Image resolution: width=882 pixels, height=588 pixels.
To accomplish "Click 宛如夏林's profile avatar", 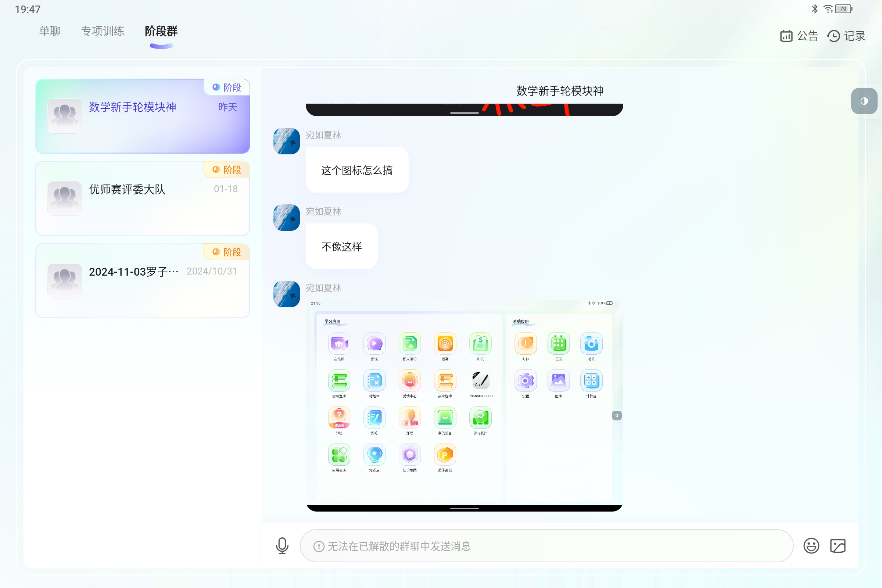I will (x=286, y=141).
